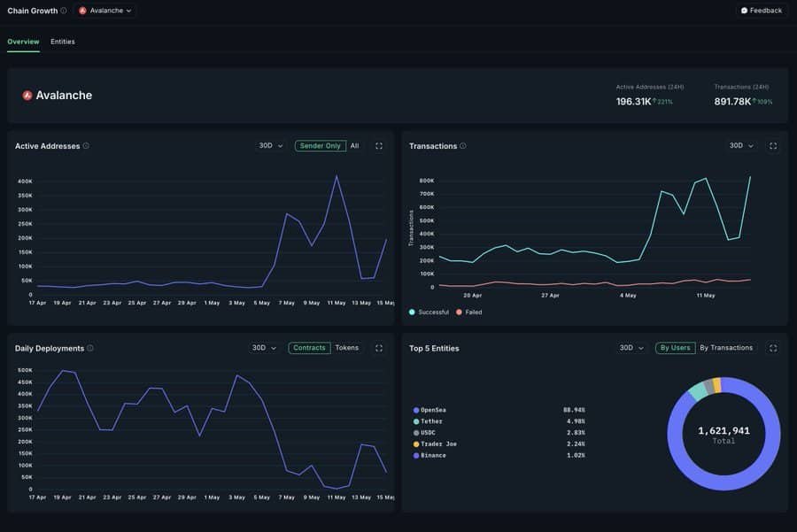
Task: Switch Top 5 Entities to By Transactions
Action: 726,348
